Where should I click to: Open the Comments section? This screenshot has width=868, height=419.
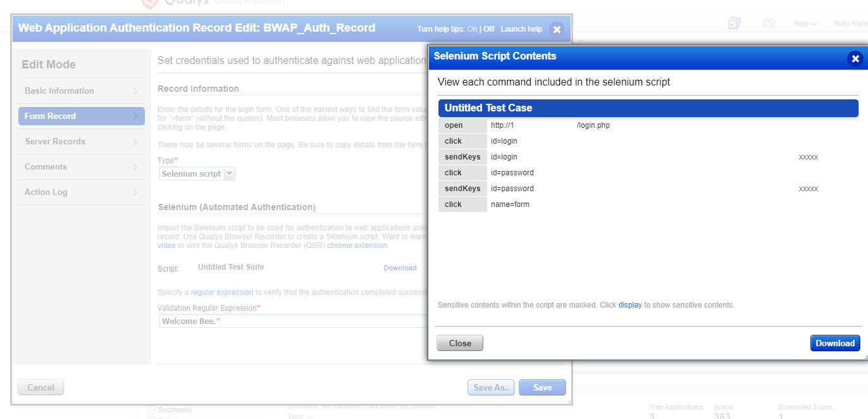coord(82,167)
